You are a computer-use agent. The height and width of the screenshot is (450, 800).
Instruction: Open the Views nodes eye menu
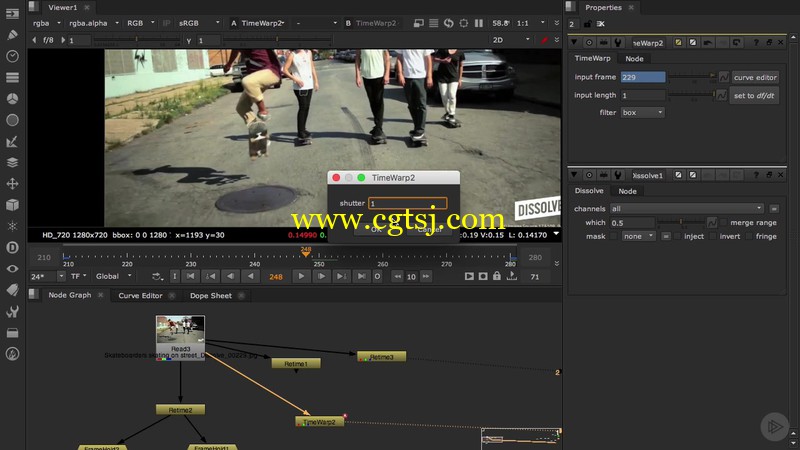[12, 269]
